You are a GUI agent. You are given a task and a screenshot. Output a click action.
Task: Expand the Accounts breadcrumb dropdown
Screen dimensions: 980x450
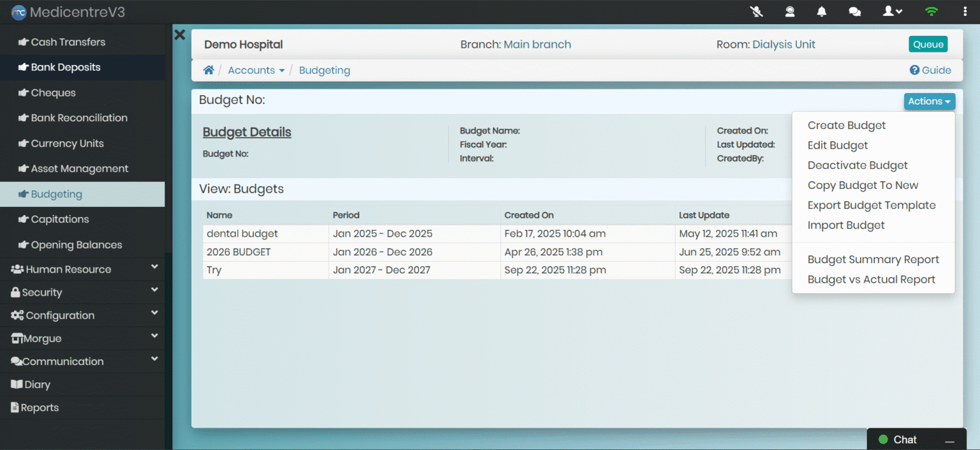click(256, 70)
